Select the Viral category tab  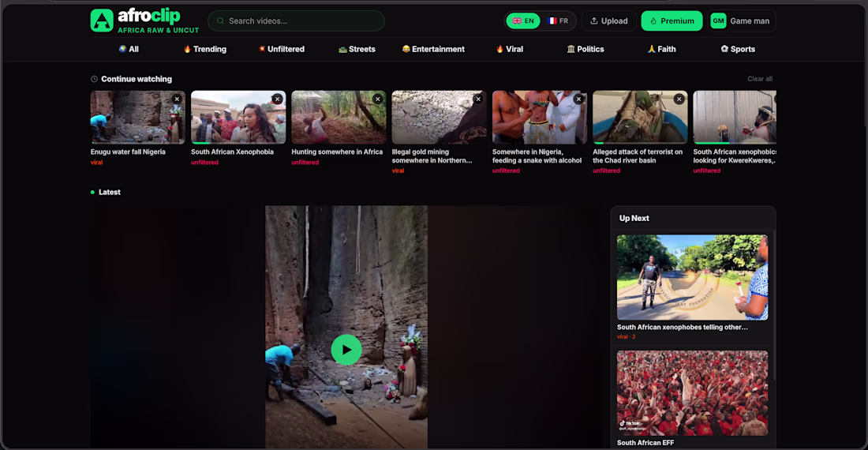coord(509,49)
